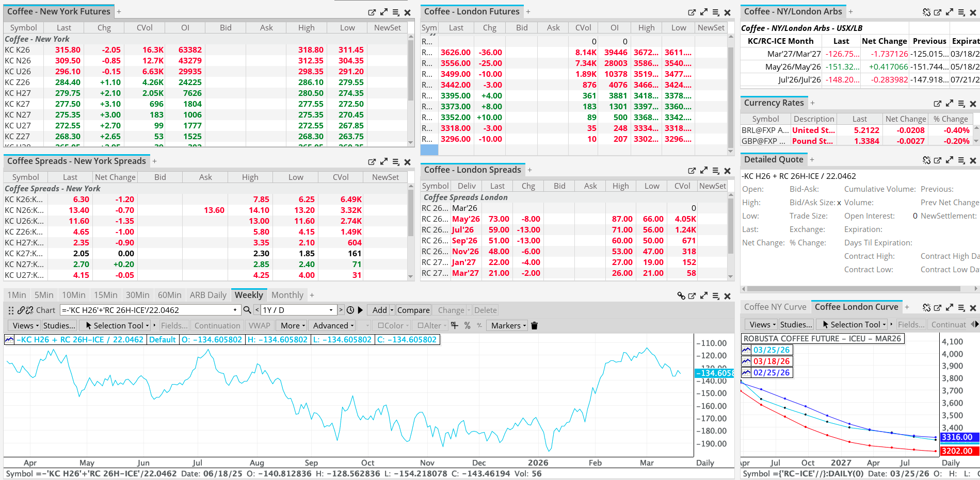Viewport: 980px width, 480px height.
Task: Open the NY/London Arbs panel menu
Action: 961,12
